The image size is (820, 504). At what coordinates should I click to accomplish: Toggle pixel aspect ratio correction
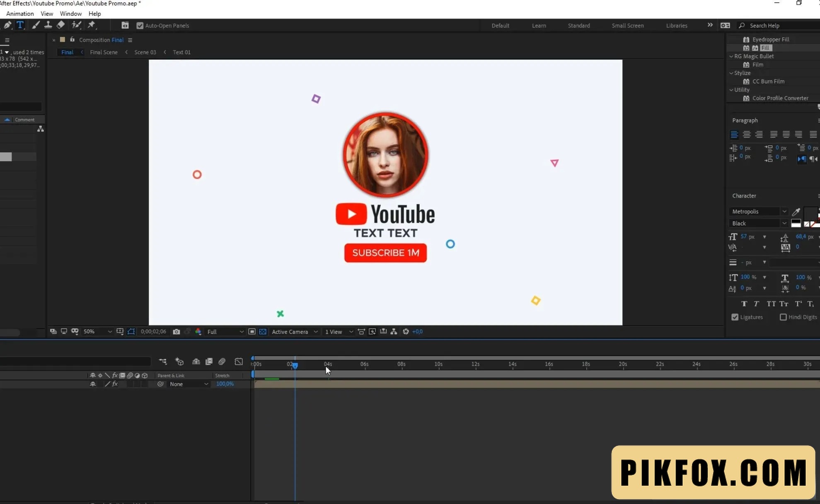(x=361, y=332)
